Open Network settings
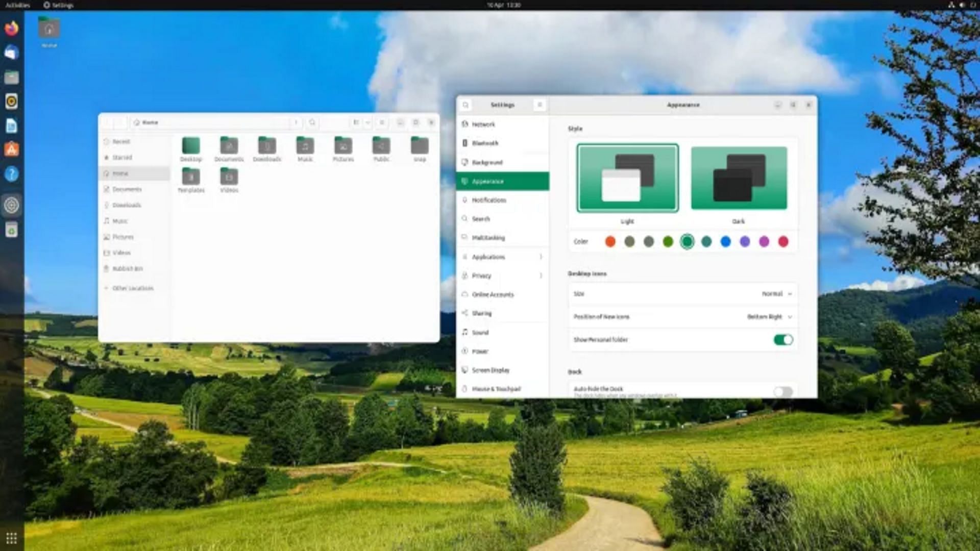Viewport: 980px width, 551px height. coord(503,124)
